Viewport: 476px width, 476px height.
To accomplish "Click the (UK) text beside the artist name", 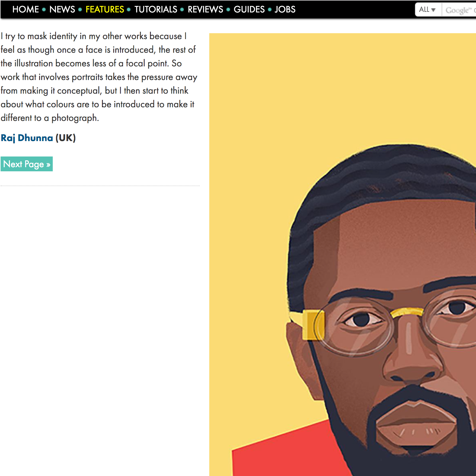I will (x=66, y=138).
